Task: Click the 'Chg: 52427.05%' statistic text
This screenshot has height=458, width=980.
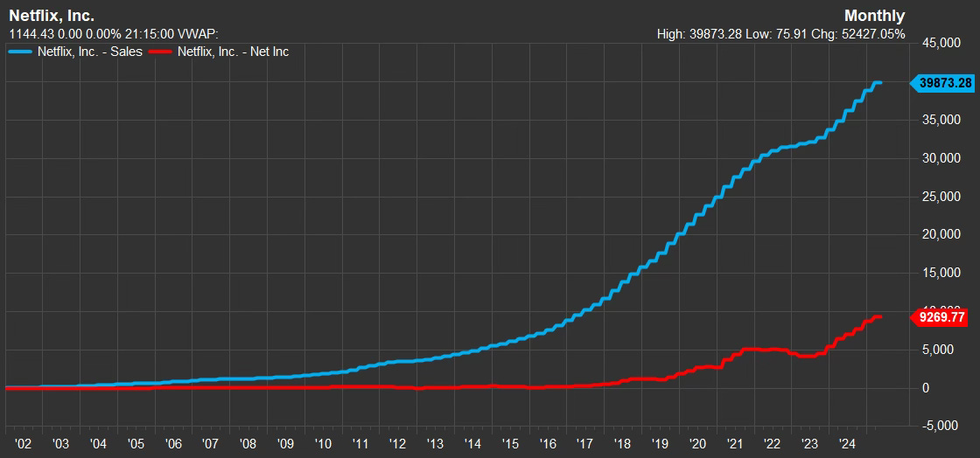Action: 860,34
